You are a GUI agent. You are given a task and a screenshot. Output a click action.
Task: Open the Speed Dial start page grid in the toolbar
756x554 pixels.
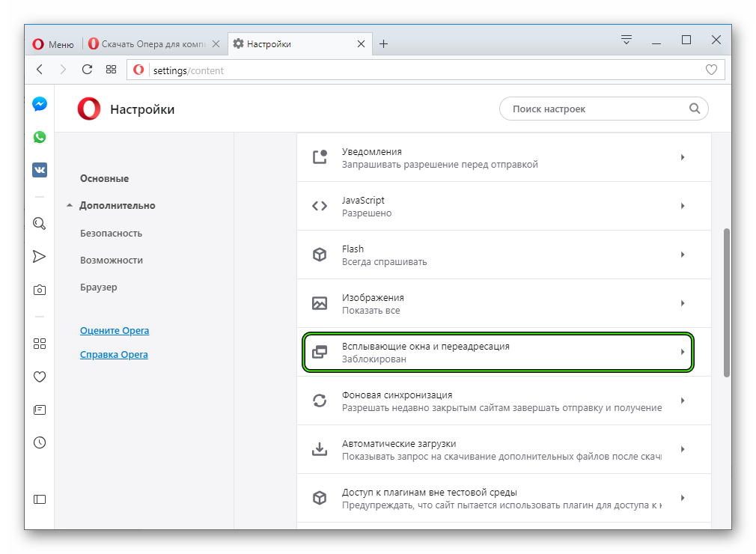[112, 70]
